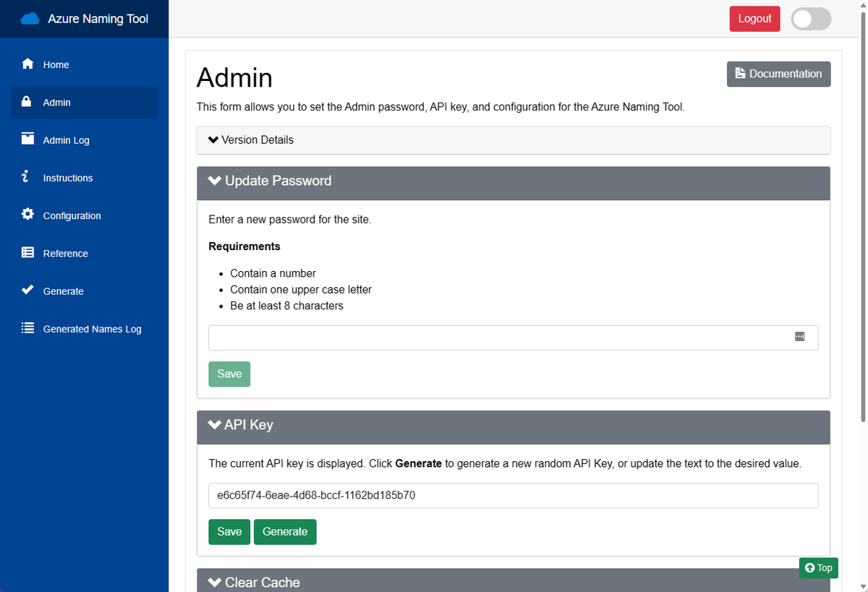Generate a new random API key
This screenshot has width=868, height=592.
pyautogui.click(x=285, y=531)
